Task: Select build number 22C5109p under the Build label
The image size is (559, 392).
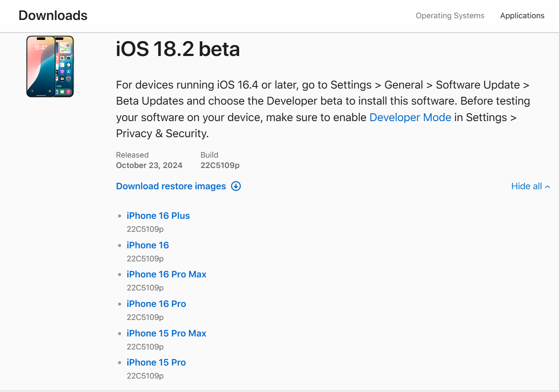Action: point(220,165)
